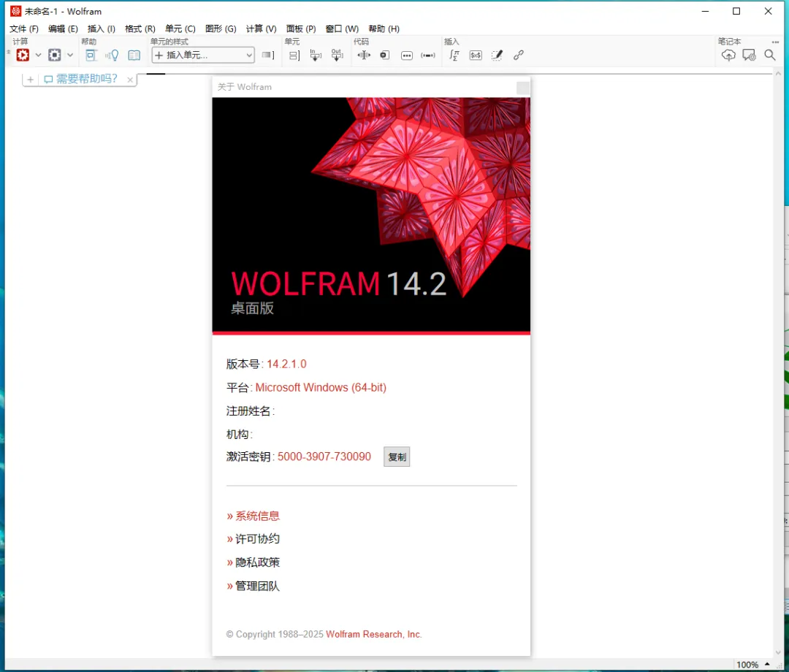Image resolution: width=789 pixels, height=672 pixels.
Task: Click the group cells bracket icon
Action: (294, 56)
